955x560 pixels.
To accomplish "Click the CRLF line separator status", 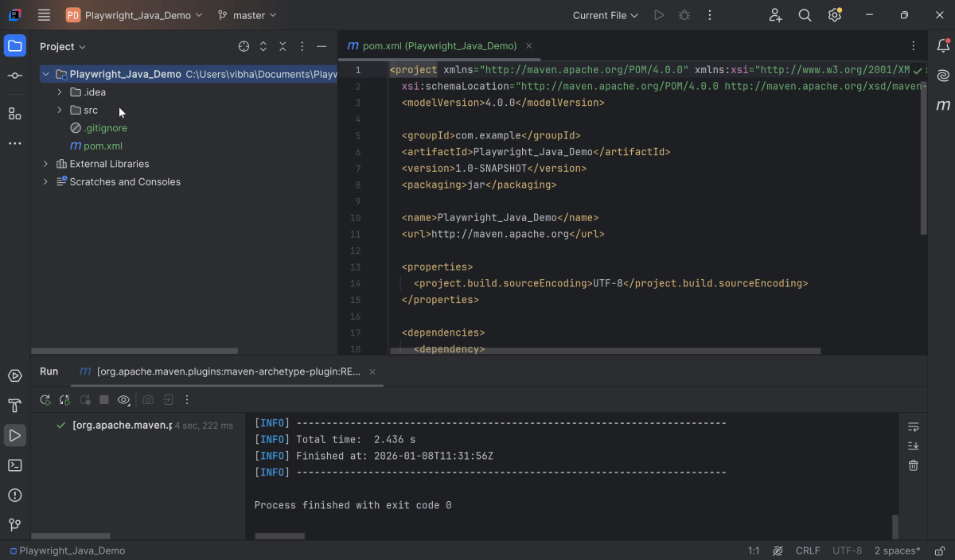I will point(807,550).
